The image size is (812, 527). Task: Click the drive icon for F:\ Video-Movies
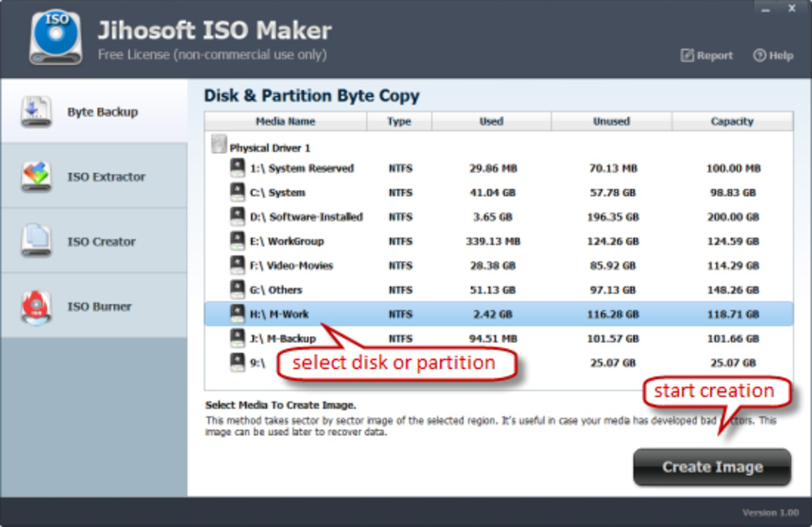tap(237, 265)
